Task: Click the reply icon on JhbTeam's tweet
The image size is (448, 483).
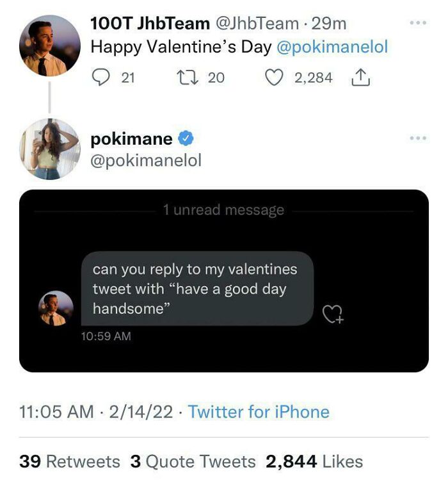Action: click(101, 78)
